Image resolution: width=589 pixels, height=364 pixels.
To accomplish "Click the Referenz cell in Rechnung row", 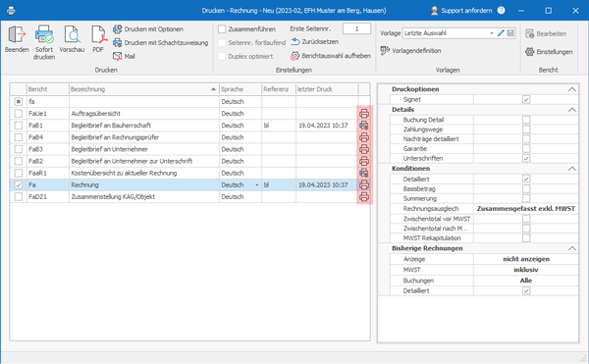I will [x=279, y=185].
